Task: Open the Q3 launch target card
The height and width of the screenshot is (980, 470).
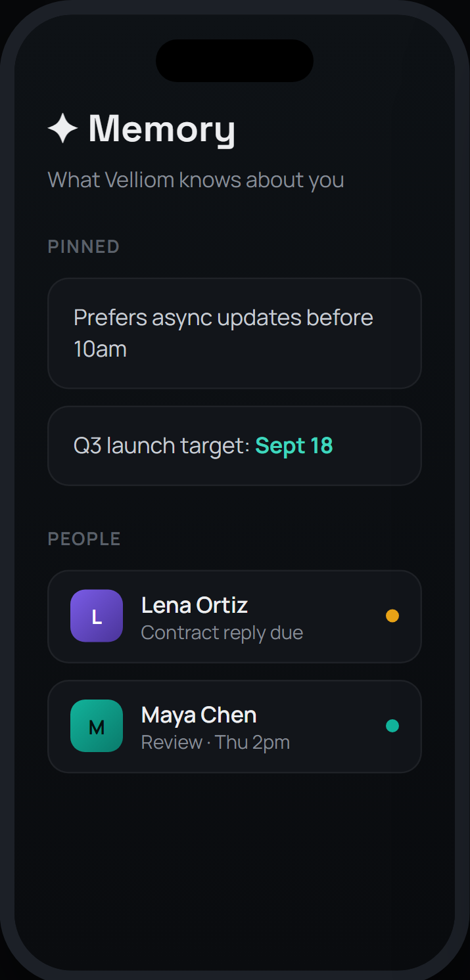Action: point(235,446)
